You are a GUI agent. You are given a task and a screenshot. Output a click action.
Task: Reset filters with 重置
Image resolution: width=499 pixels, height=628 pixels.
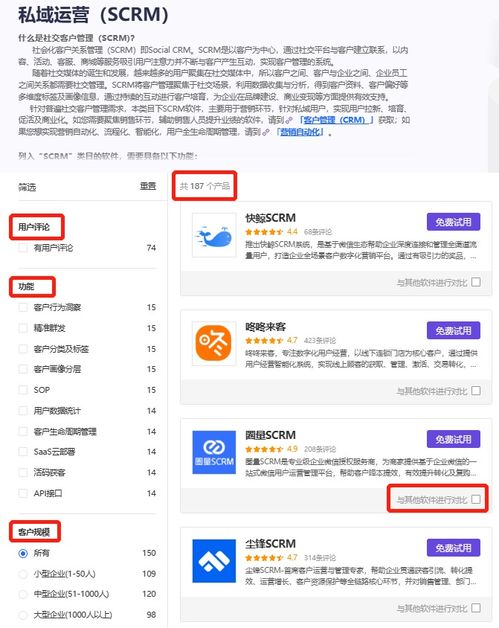(148, 186)
